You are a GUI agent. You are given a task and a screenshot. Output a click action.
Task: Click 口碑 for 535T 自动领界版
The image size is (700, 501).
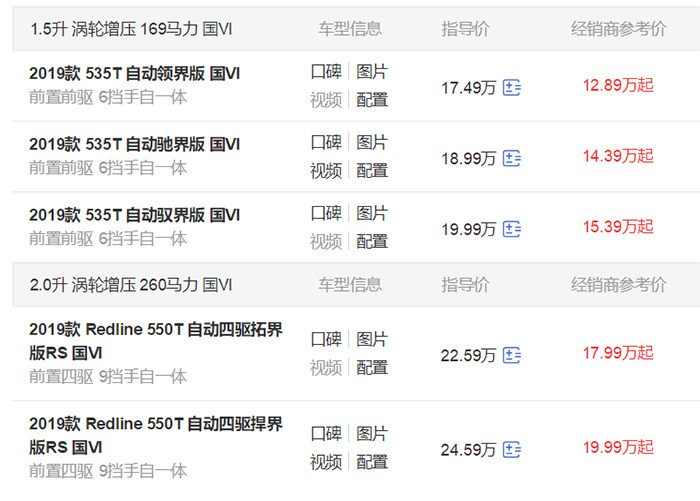325,72
